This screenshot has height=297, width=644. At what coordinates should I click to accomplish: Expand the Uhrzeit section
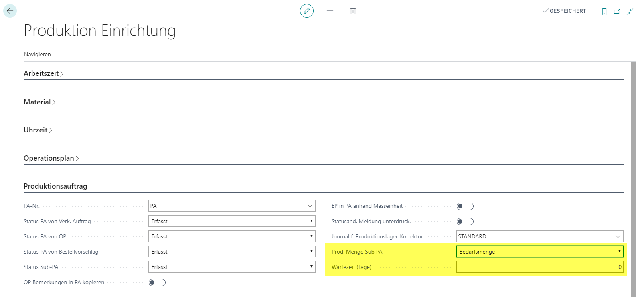[38, 130]
